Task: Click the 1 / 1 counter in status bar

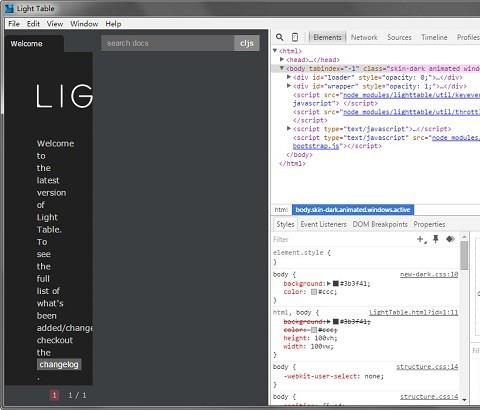Action: 77,395
